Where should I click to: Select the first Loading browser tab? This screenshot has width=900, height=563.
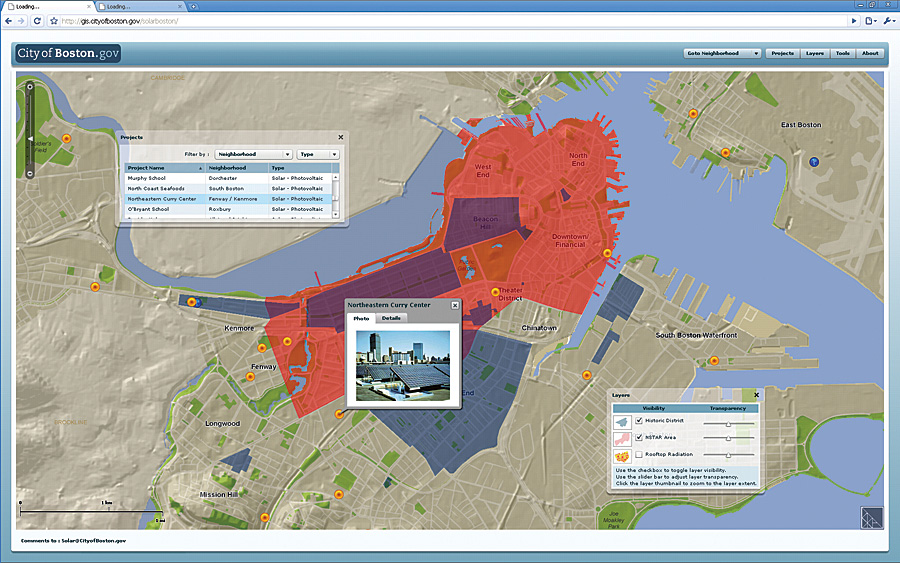coord(48,6)
